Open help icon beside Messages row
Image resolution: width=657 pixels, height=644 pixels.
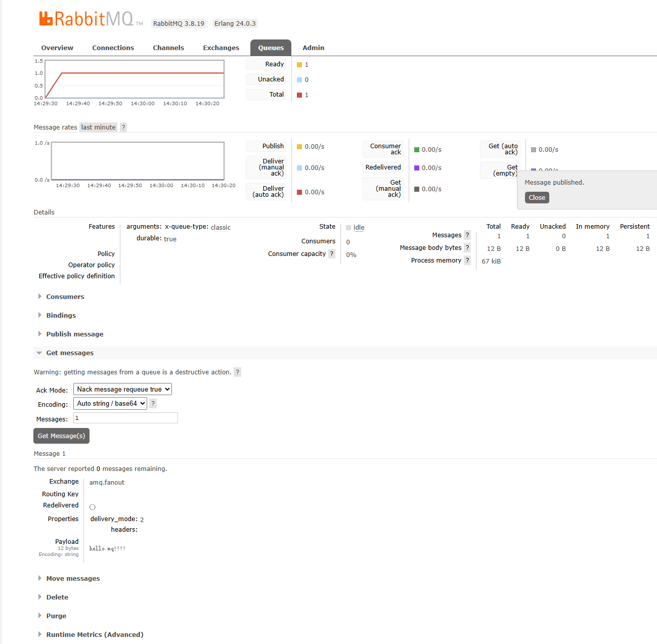467,235
